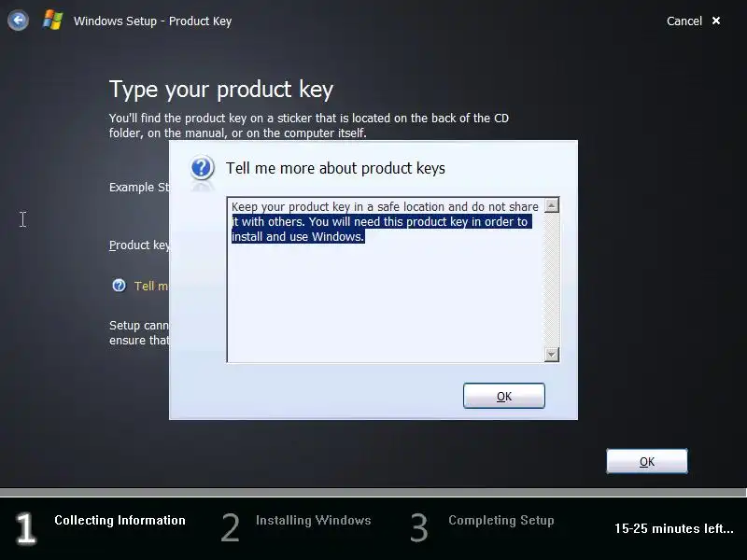
Task: Click the help question icon in dialog
Action: 202,168
